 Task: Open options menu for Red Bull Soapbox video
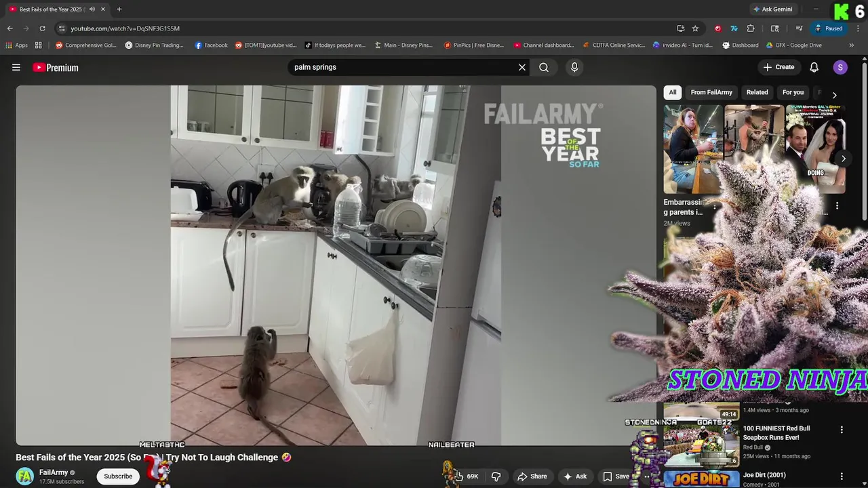842,430
